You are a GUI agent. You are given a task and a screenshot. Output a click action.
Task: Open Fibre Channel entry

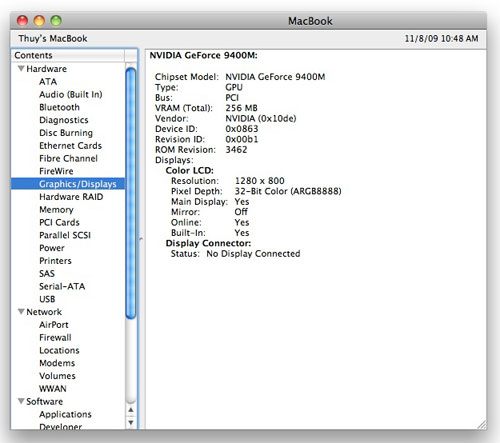point(68,158)
